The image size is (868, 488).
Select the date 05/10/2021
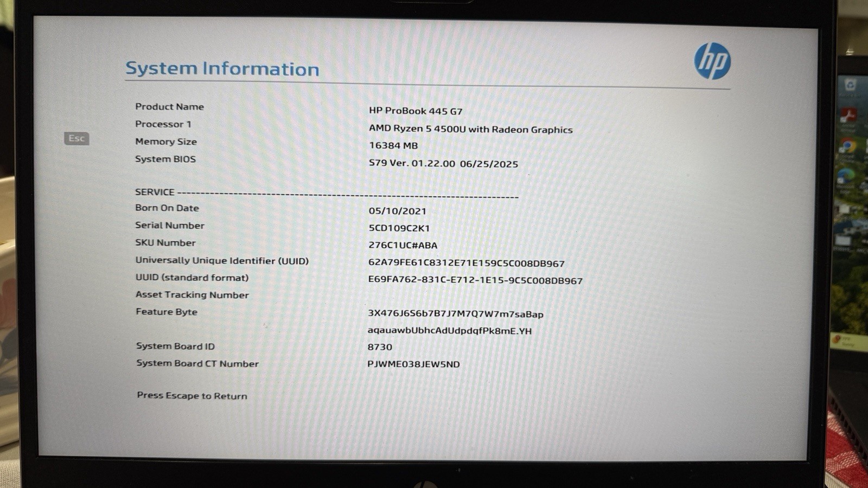(398, 211)
